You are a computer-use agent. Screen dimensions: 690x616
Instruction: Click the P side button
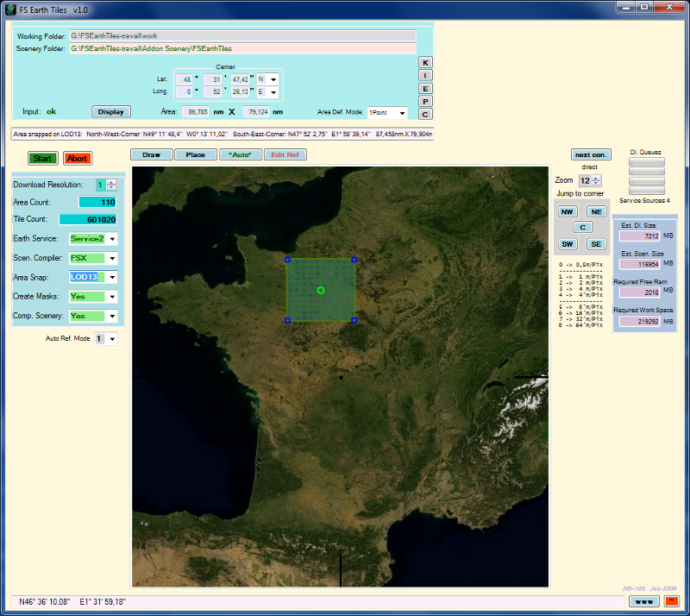[425, 101]
